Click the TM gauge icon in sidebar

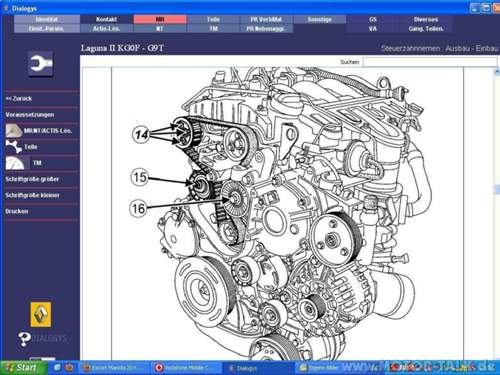coord(15,163)
